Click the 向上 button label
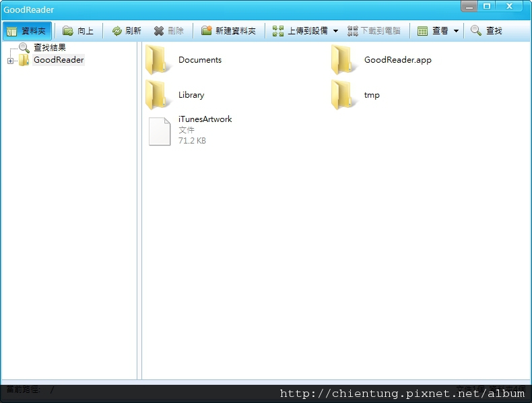 pyautogui.click(x=85, y=31)
